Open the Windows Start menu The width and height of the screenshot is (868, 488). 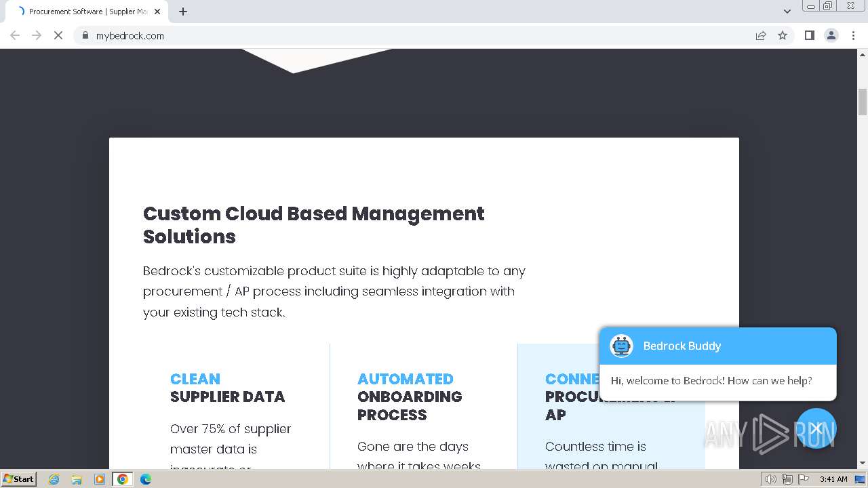(x=18, y=479)
